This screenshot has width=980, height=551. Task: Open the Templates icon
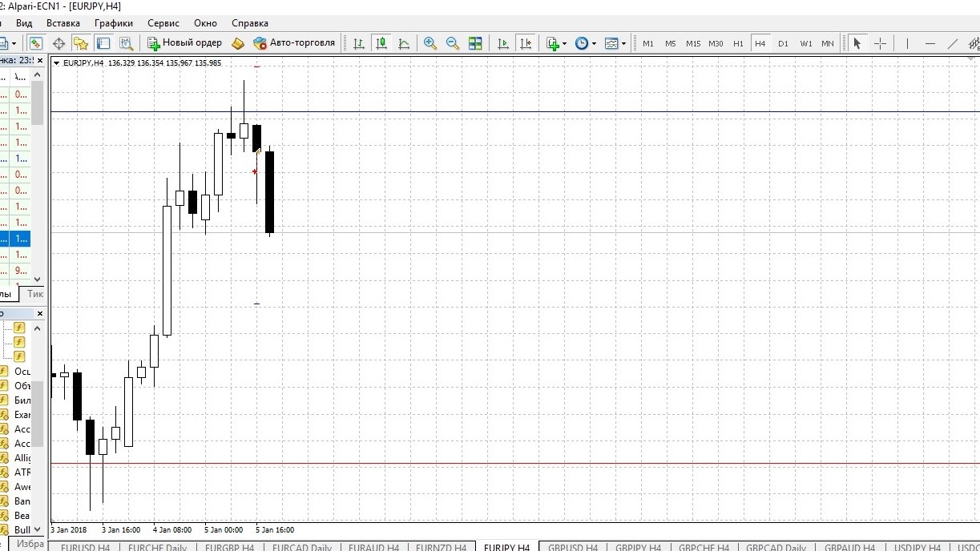(x=611, y=43)
